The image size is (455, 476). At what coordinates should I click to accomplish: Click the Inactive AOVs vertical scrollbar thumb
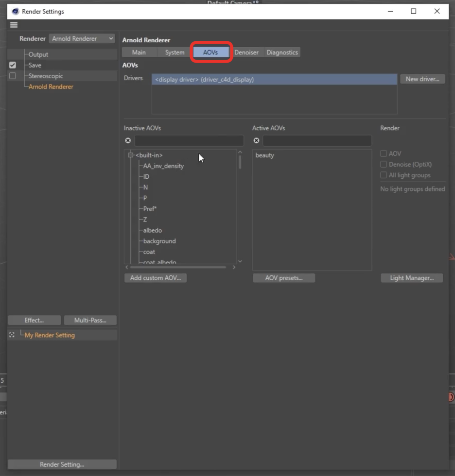tap(240, 162)
